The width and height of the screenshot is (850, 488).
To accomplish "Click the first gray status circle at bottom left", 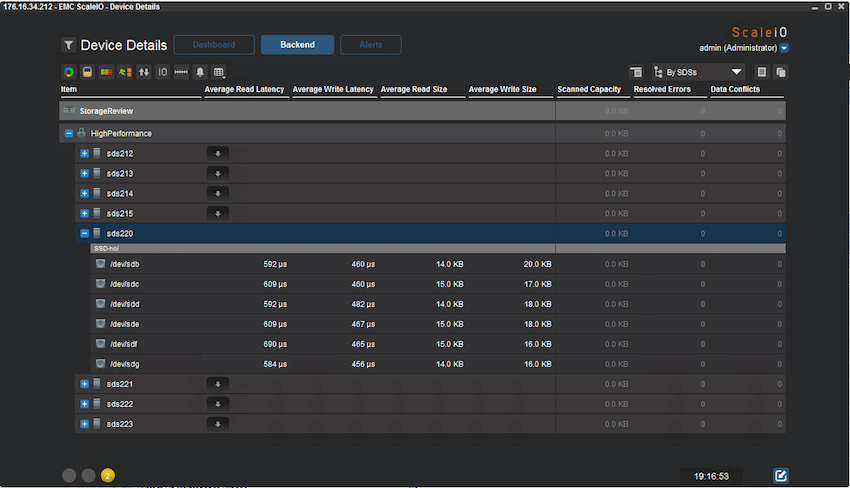I will click(x=69, y=476).
